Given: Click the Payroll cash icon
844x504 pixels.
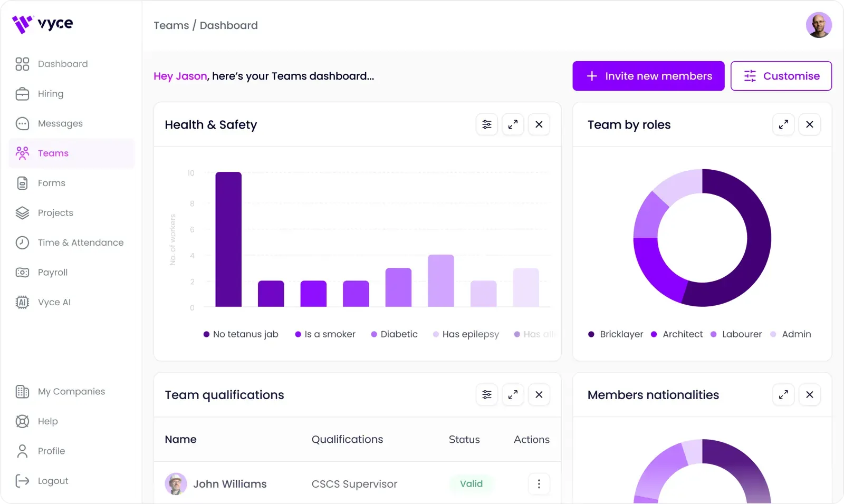Looking at the screenshot, I should [22, 273].
